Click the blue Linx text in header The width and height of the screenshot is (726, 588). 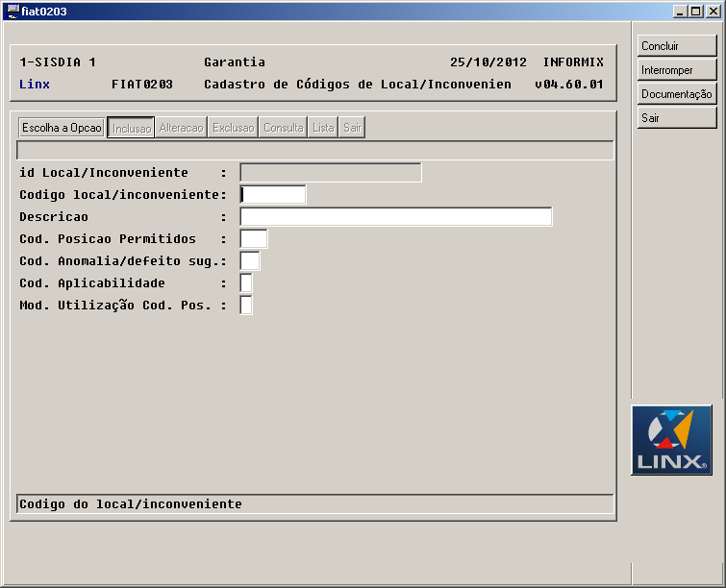click(35, 85)
